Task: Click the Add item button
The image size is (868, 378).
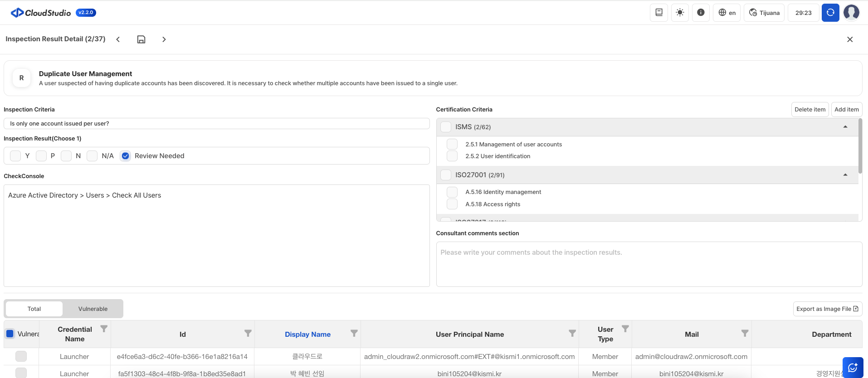Action: 846,110
